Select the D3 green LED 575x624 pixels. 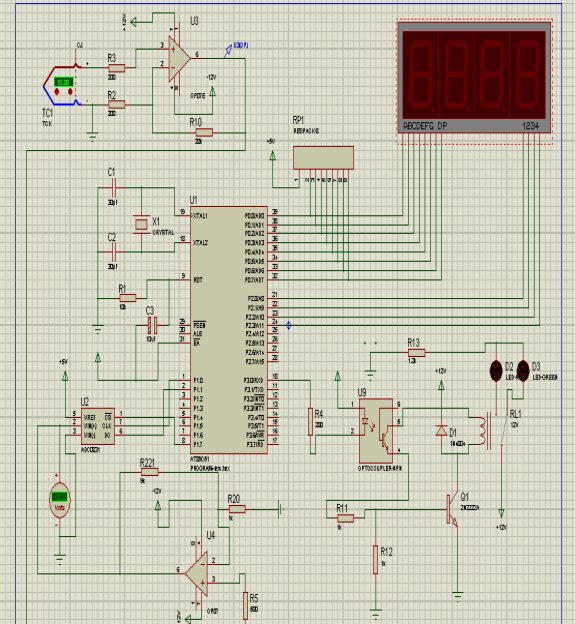click(x=523, y=371)
